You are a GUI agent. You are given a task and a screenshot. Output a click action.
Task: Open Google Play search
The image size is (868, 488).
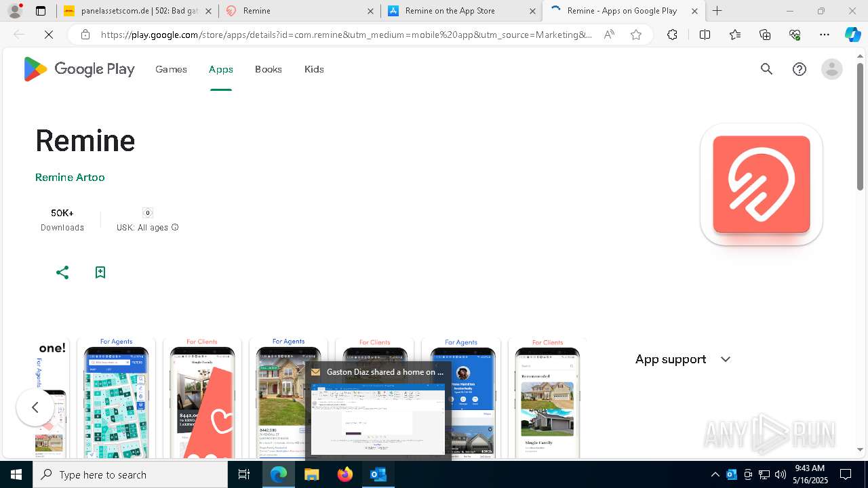[766, 69]
